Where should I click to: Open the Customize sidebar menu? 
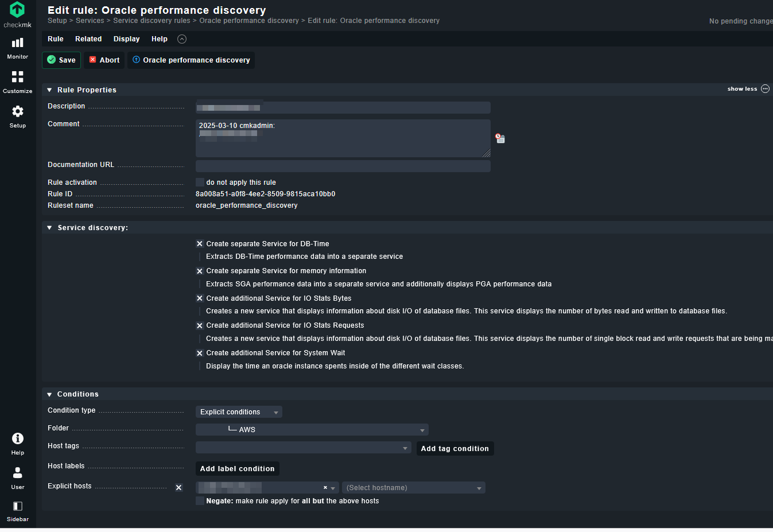click(x=18, y=81)
